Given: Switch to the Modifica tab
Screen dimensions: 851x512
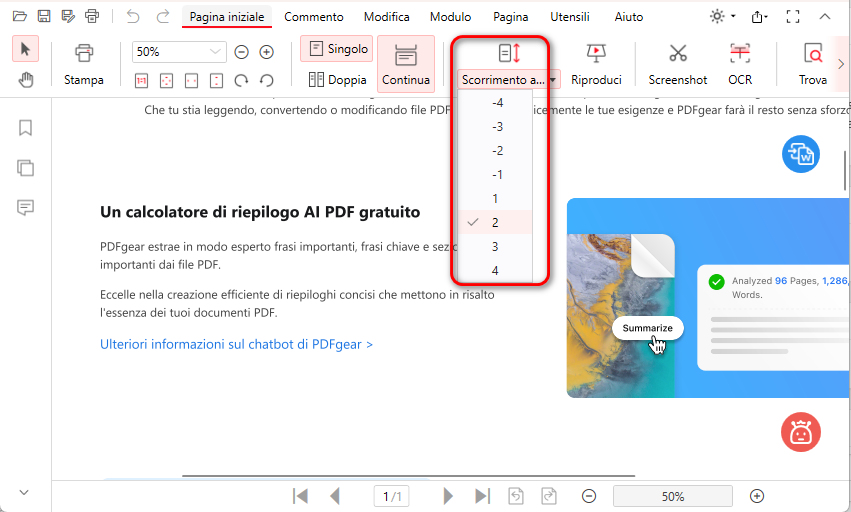Looking at the screenshot, I should pos(386,17).
